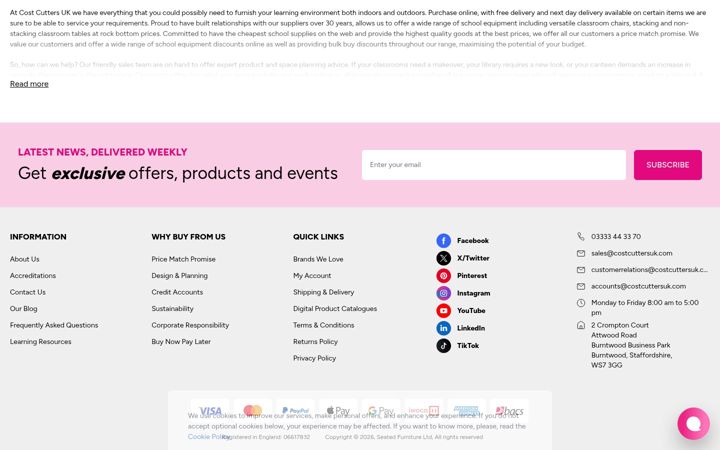Click the YouTube text label

(471, 310)
